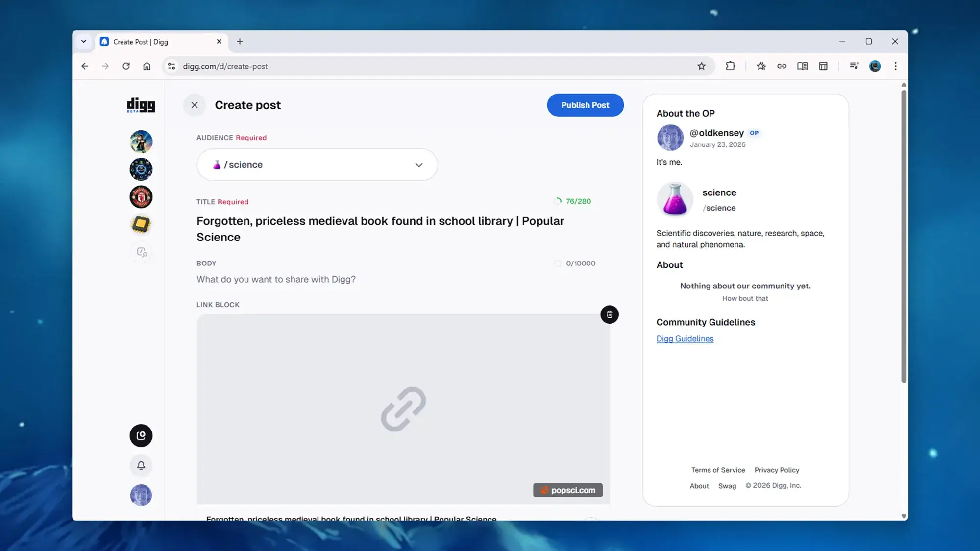Open your profile avatar at the sidebar bottom
The width and height of the screenshot is (980, 551).
click(141, 495)
